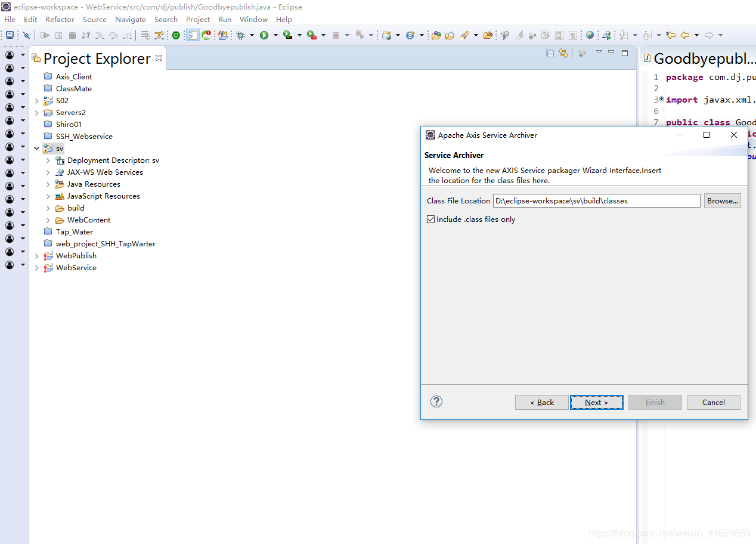Click the Drop to Frame icon
This screenshot has height=544, width=756.
(145, 35)
